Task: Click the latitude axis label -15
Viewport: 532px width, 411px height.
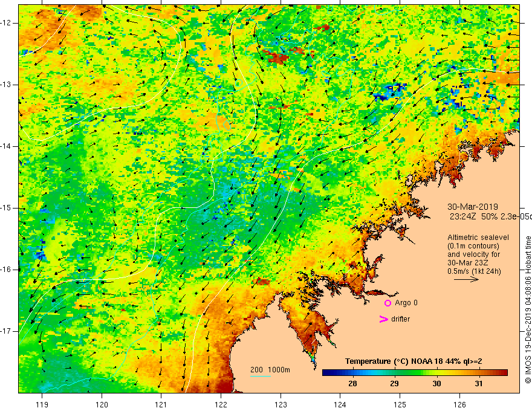Action: [x=6, y=208]
